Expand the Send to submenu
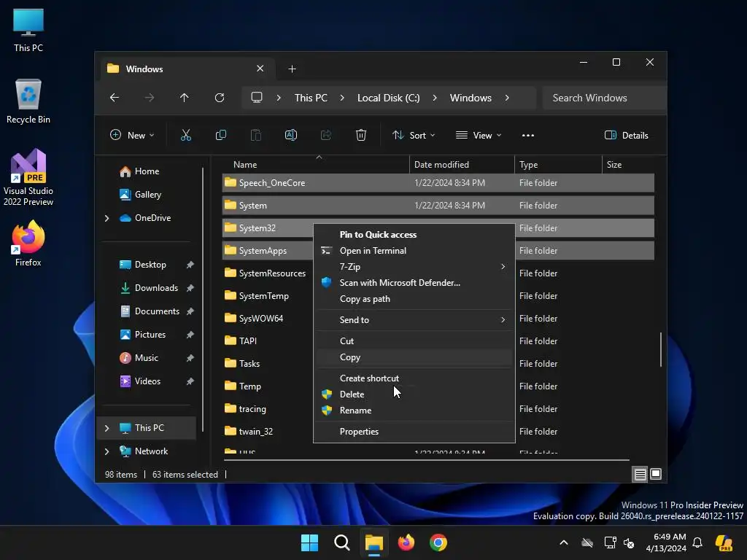The image size is (747, 560). [503, 320]
